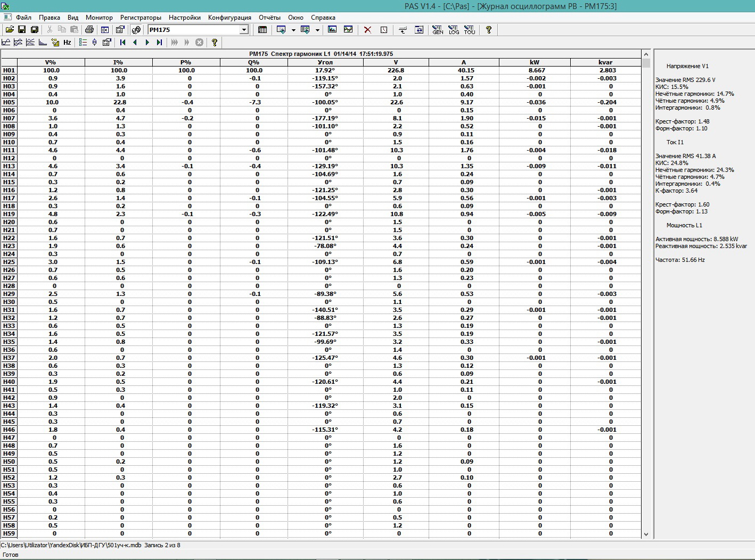Open the Файл menu
The height and width of the screenshot is (560, 755).
point(23,18)
